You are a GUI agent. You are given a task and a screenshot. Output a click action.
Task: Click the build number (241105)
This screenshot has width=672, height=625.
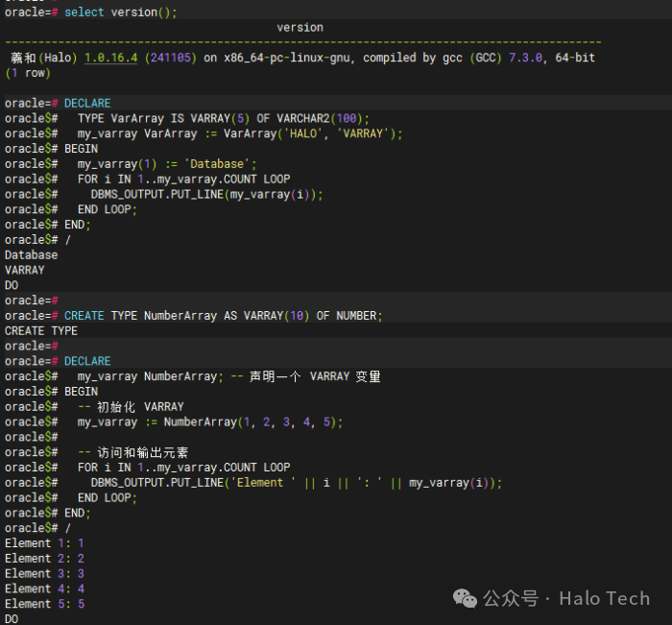point(171,58)
